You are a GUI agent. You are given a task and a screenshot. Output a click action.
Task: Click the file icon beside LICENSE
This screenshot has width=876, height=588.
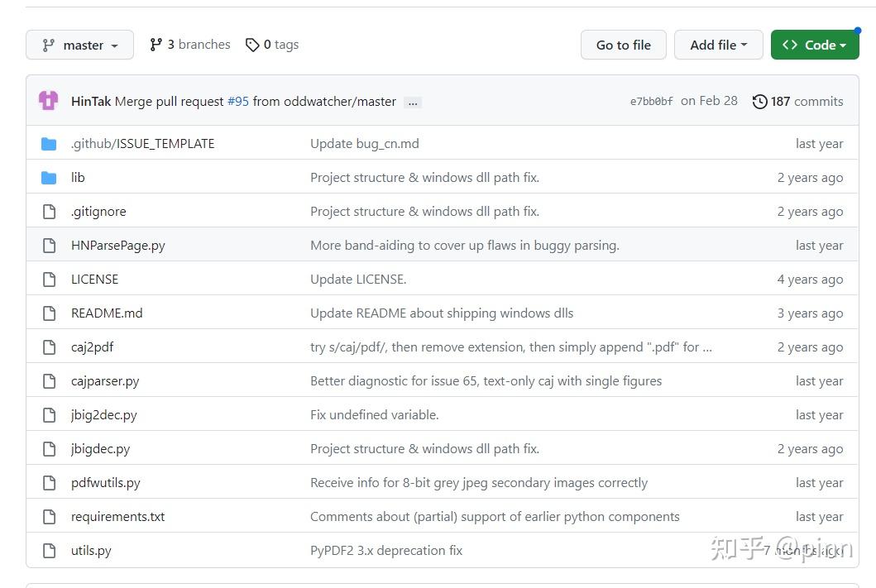(49, 280)
